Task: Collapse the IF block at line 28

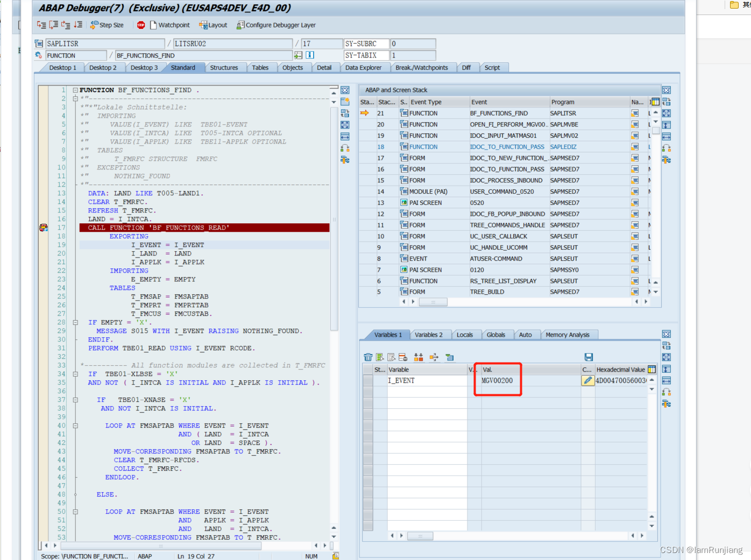Action: pyautogui.click(x=75, y=322)
